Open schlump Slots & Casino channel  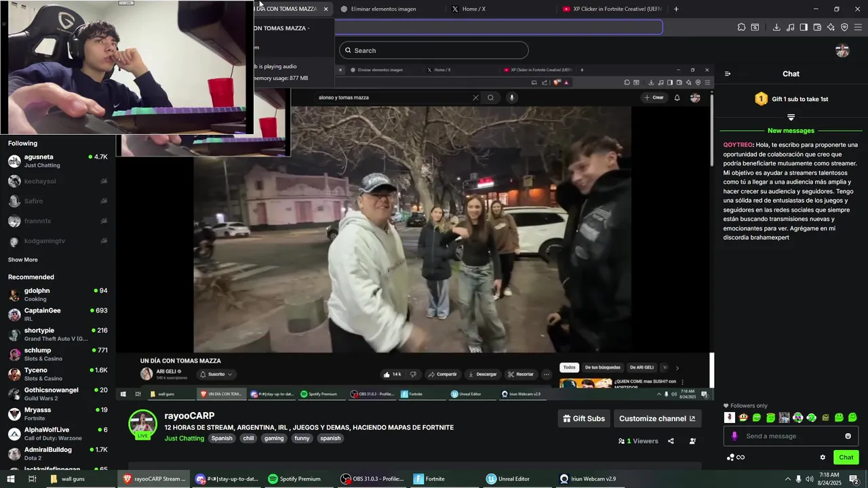coord(58,354)
